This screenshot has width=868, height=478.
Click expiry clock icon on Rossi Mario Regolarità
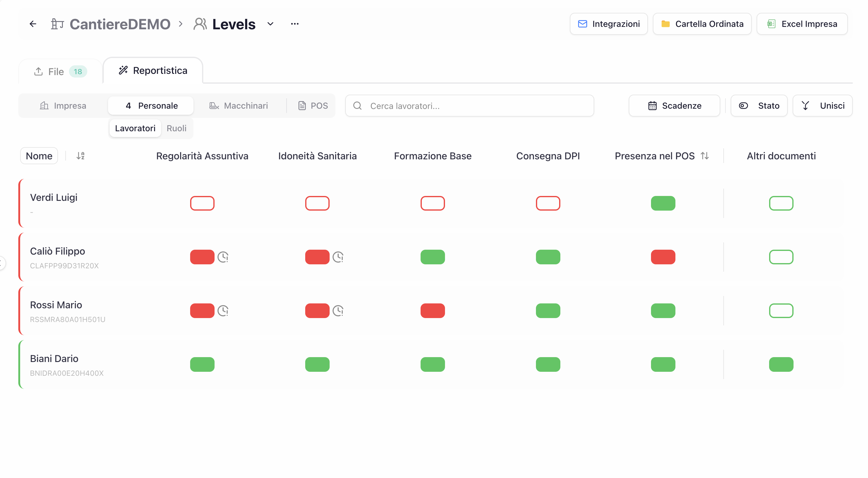(223, 311)
